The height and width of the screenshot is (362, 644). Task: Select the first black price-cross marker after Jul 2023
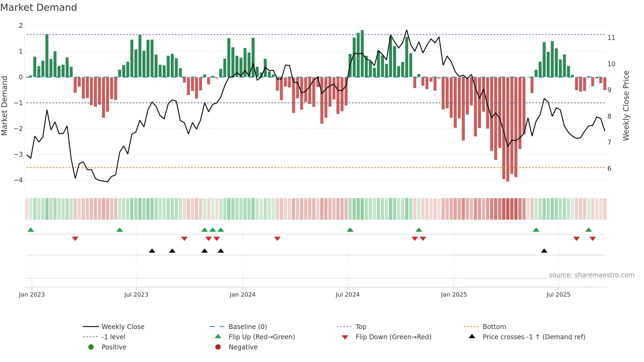point(152,251)
